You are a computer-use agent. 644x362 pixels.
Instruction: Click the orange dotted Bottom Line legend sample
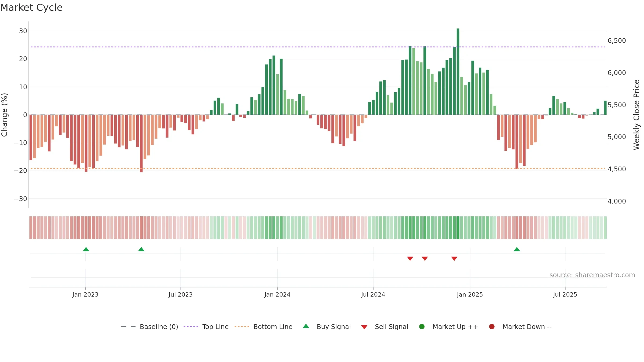coord(242,327)
